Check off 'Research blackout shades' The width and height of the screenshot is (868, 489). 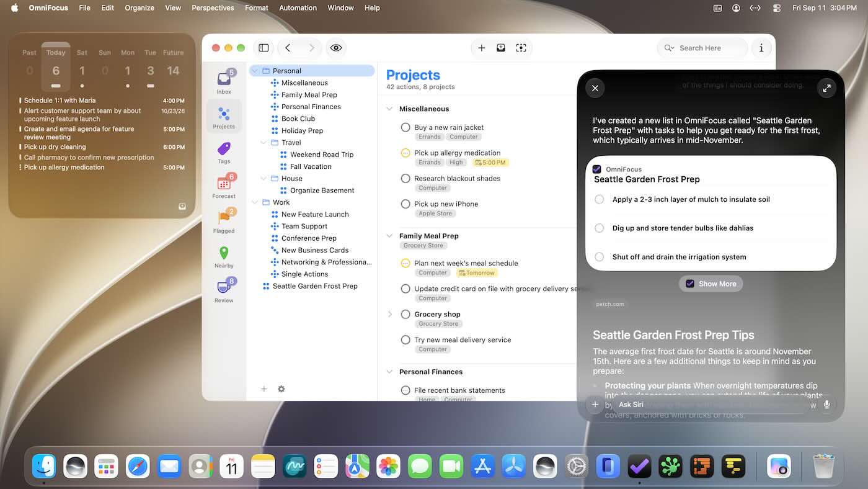[x=405, y=178]
